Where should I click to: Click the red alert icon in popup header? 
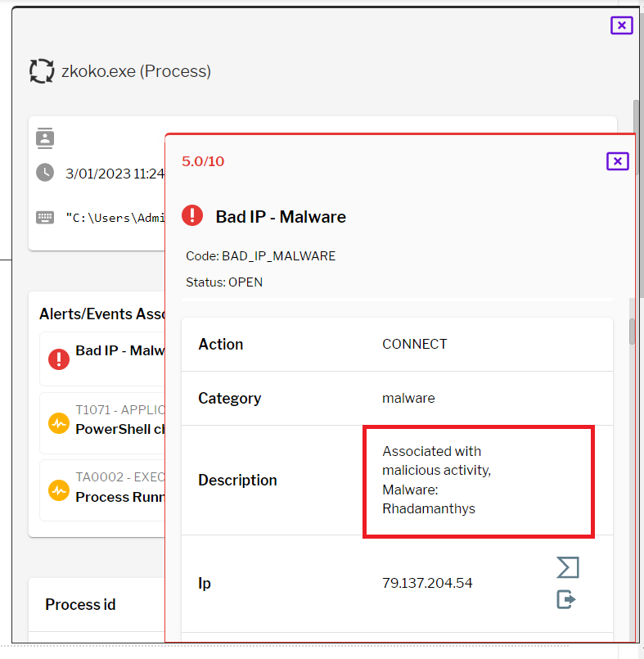(192, 216)
